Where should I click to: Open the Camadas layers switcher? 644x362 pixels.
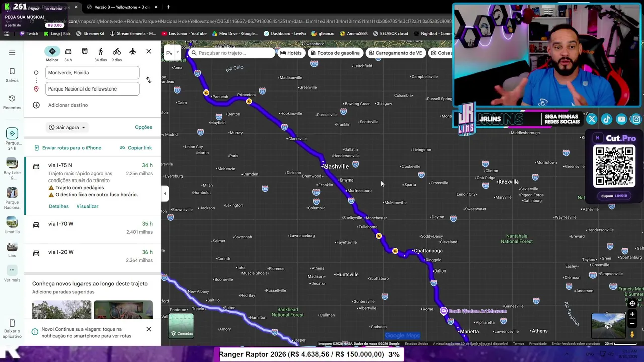[x=181, y=325]
